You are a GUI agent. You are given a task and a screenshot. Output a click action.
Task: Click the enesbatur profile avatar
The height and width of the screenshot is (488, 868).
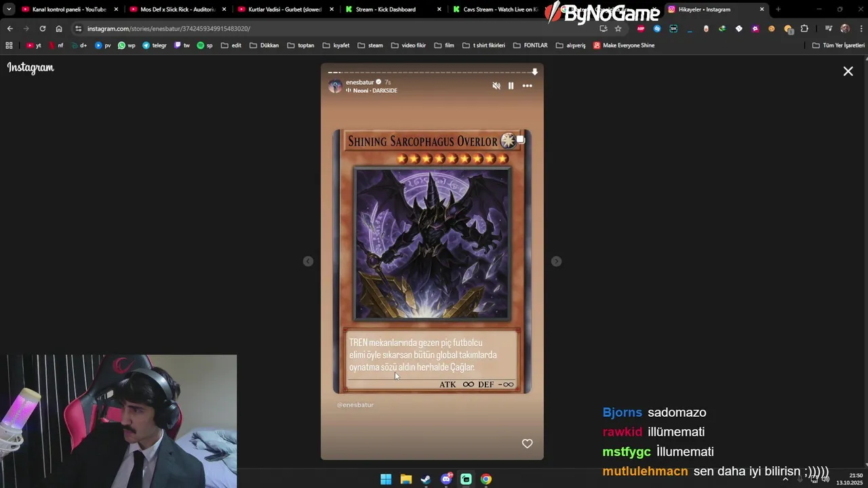pyautogui.click(x=335, y=86)
